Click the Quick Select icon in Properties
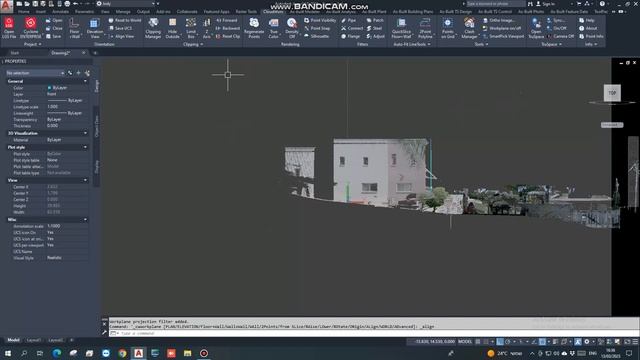The height and width of the screenshot is (360, 640). (x=87, y=73)
